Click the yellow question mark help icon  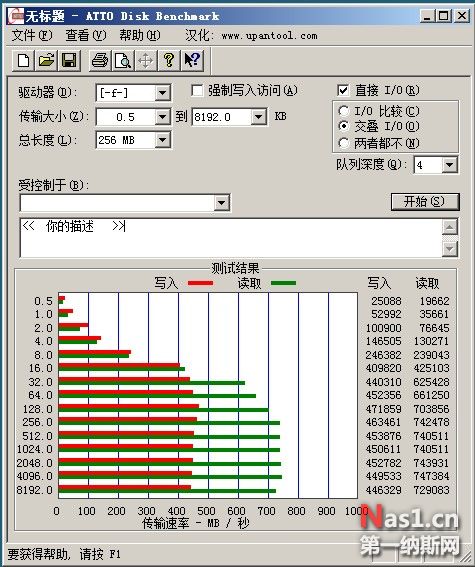click(168, 60)
